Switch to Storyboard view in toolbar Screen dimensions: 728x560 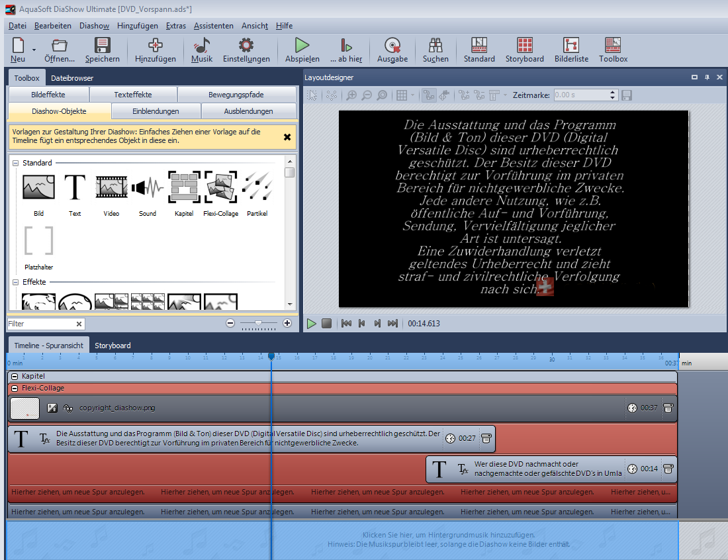tap(524, 46)
